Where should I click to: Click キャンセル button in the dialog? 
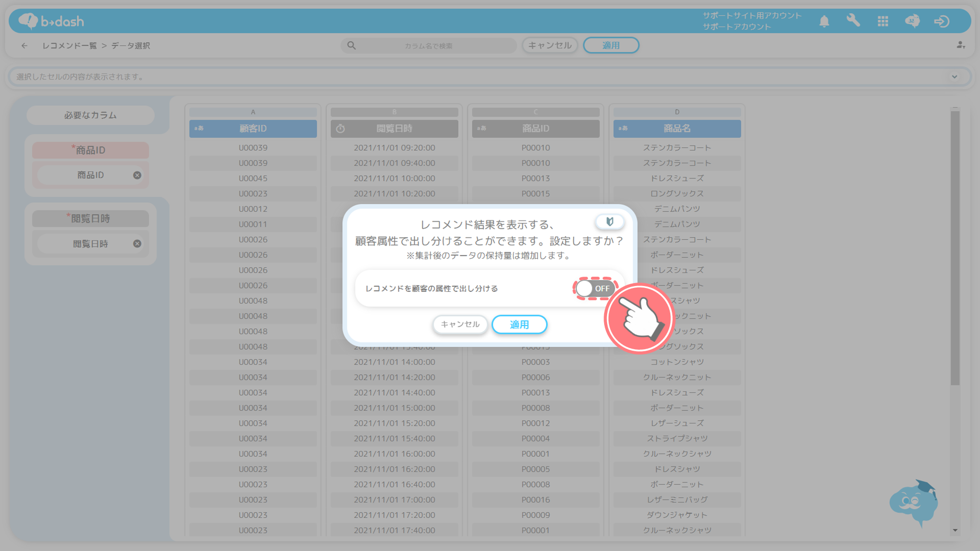tap(460, 324)
